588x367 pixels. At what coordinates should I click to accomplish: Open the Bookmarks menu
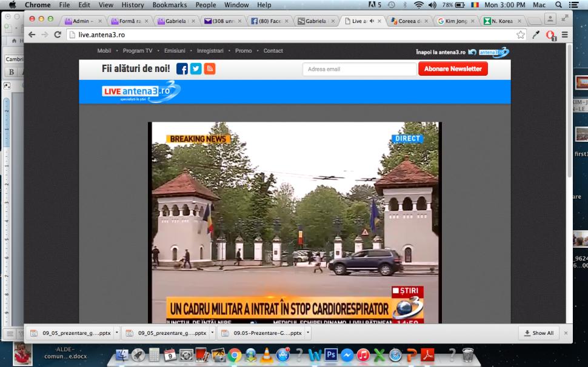click(169, 5)
